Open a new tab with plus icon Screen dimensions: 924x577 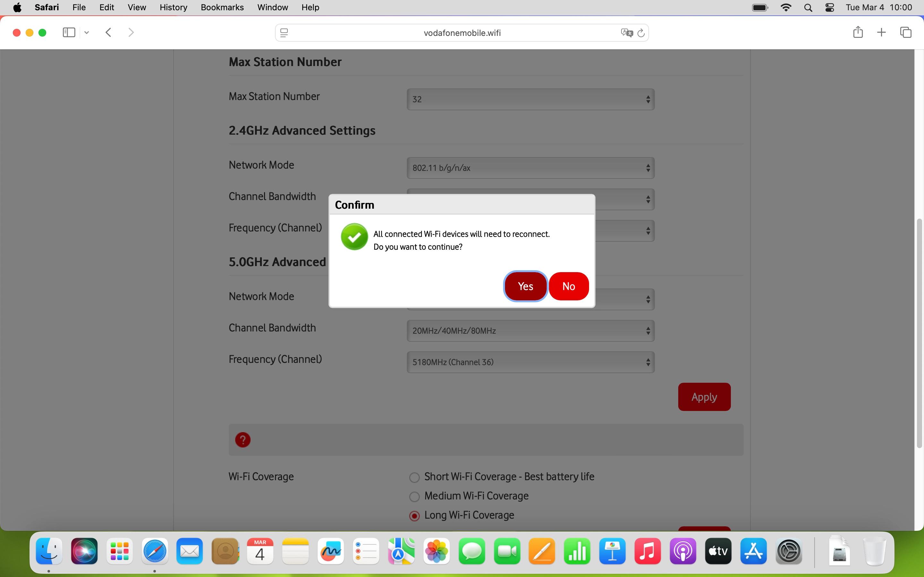tap(881, 32)
